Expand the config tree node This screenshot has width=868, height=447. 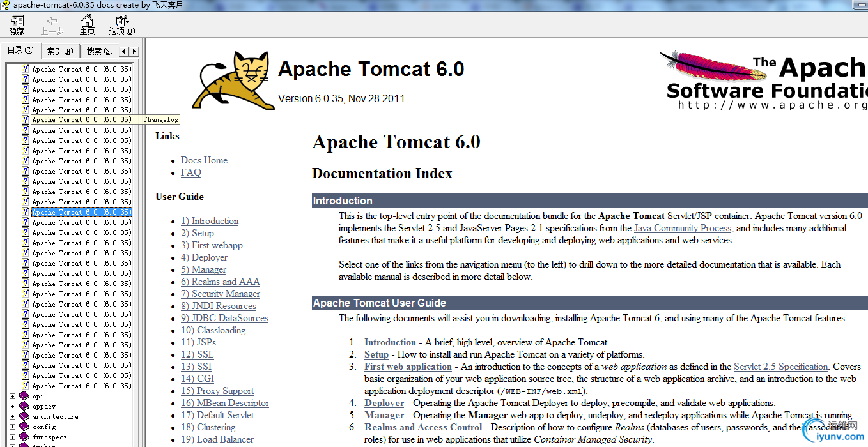[x=12, y=427]
